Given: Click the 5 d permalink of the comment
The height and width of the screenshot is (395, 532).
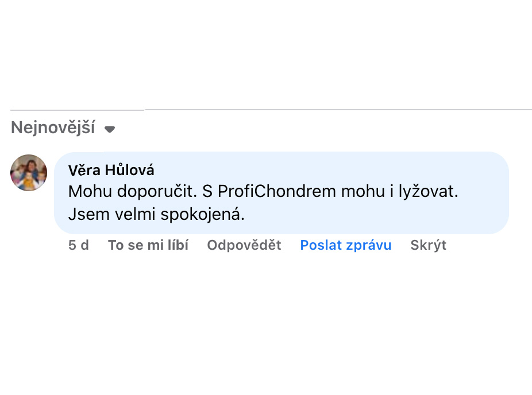Looking at the screenshot, I should pyautogui.click(x=79, y=245).
